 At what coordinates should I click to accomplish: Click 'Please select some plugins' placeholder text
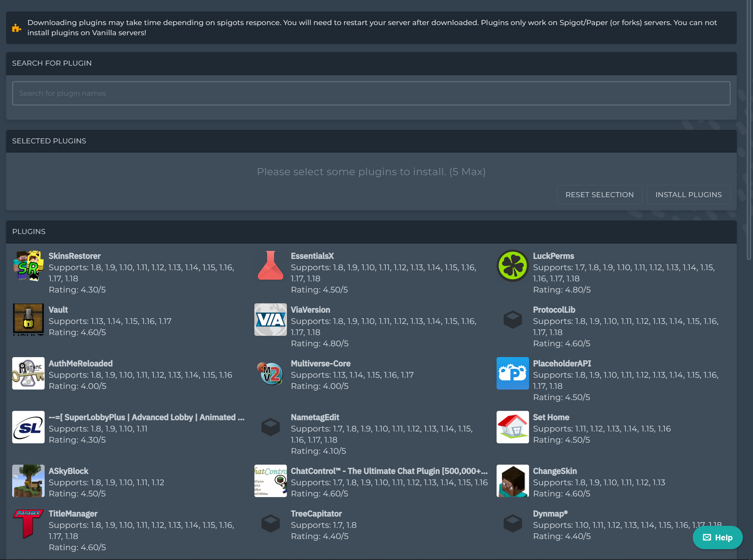tap(371, 172)
